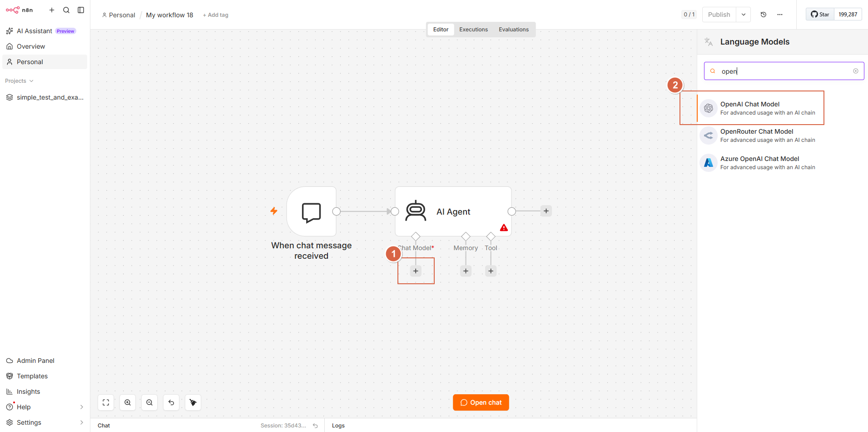Open the Chat panel tab

[104, 426]
